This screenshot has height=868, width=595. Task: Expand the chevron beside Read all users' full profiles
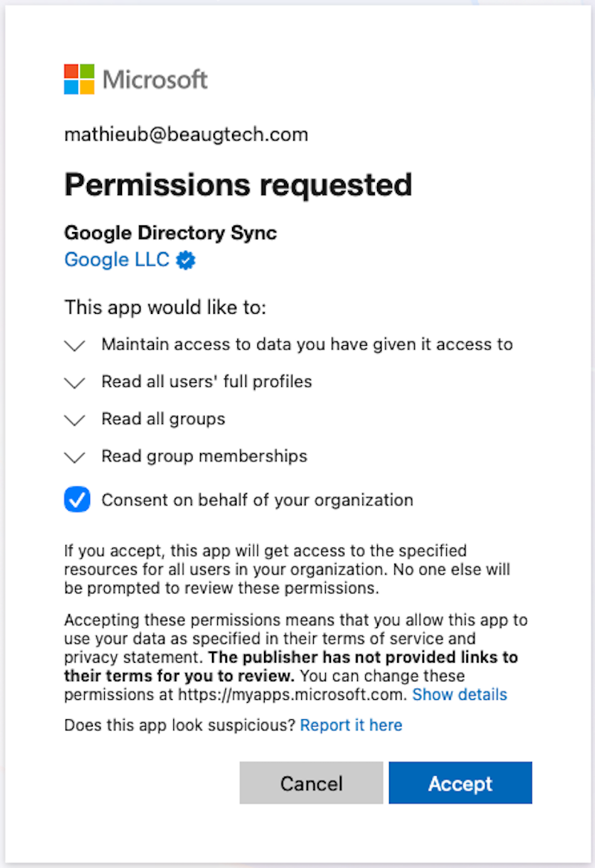click(75, 382)
